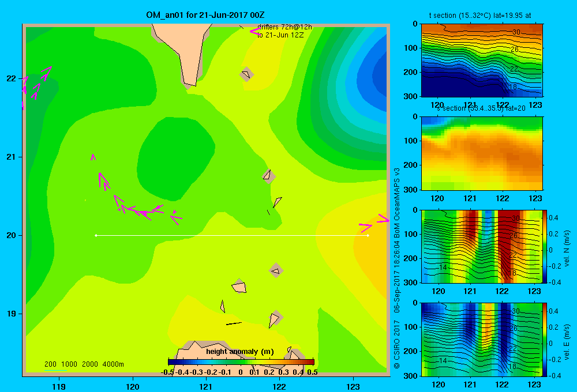The height and width of the screenshot is (392, 577).
Task: Open the salinity section plot
Action: coord(482,153)
